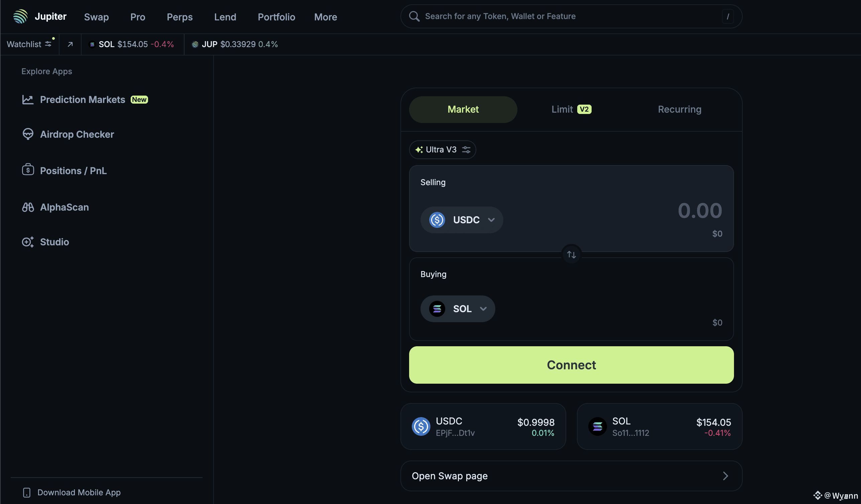Open AlphaScan binoculars icon
The height and width of the screenshot is (504, 861).
pyautogui.click(x=28, y=207)
